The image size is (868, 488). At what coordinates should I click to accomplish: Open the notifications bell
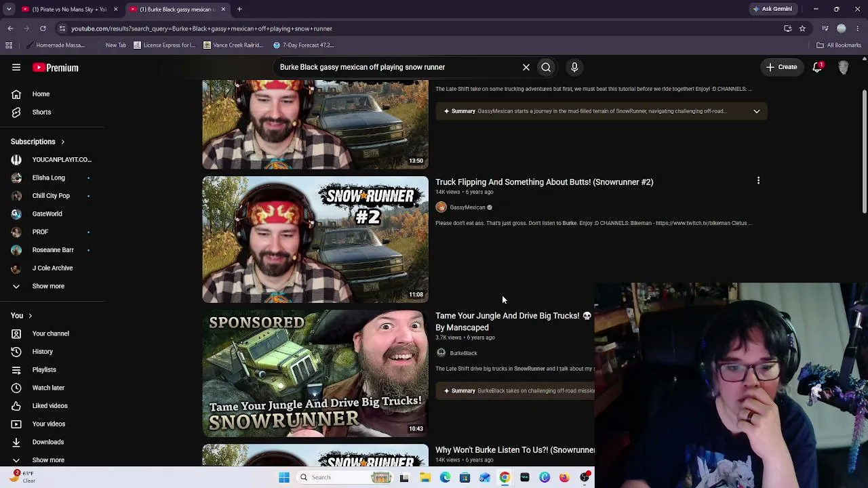(817, 67)
